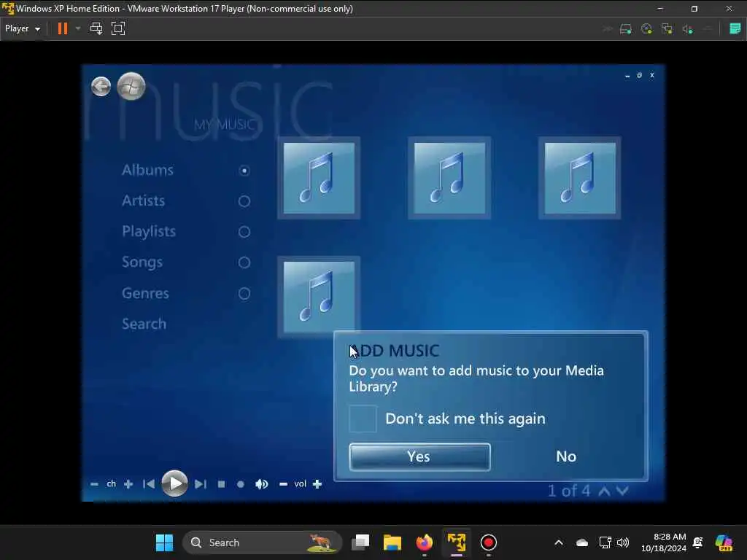The image size is (747, 560).
Task: Restore the Media Center window size
Action: click(639, 75)
